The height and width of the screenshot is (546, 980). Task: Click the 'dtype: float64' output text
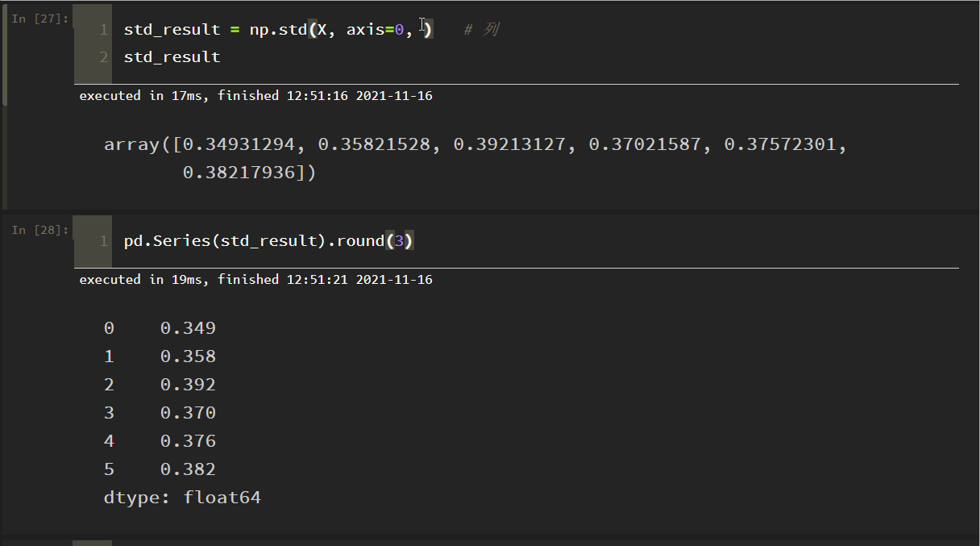pyautogui.click(x=182, y=498)
